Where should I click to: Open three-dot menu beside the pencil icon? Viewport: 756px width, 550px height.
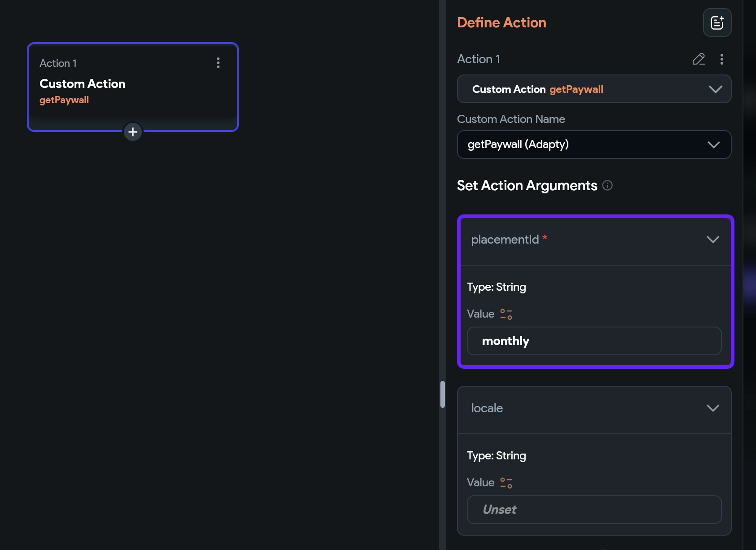[x=722, y=59]
